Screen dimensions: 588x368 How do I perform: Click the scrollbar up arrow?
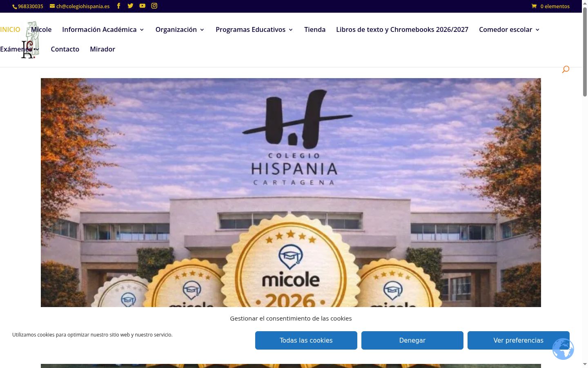585,3
